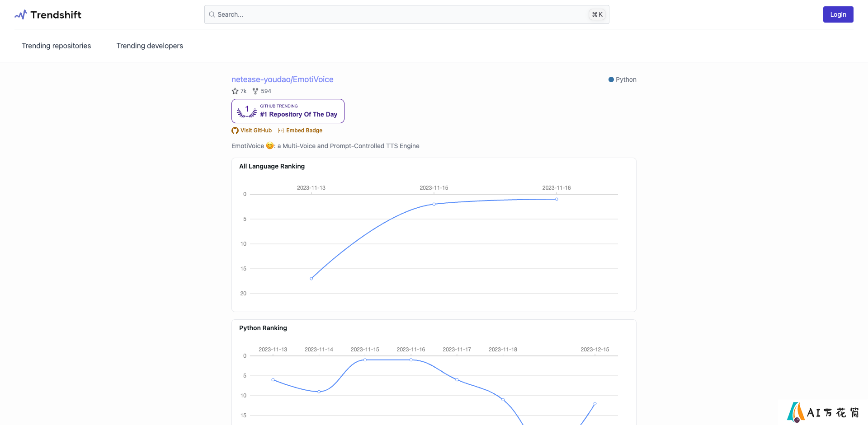Select the 2023-11-16 point in Python Ranking chart
The image size is (868, 425).
pyautogui.click(x=411, y=360)
